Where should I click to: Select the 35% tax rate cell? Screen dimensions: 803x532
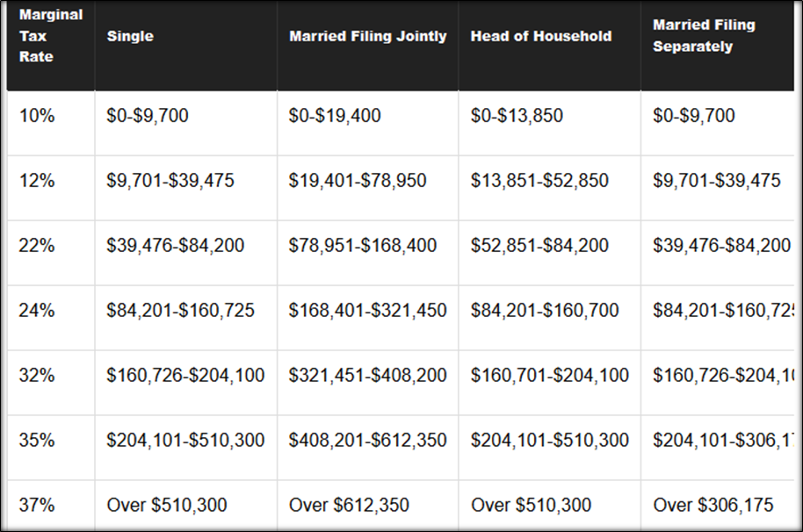click(x=36, y=441)
